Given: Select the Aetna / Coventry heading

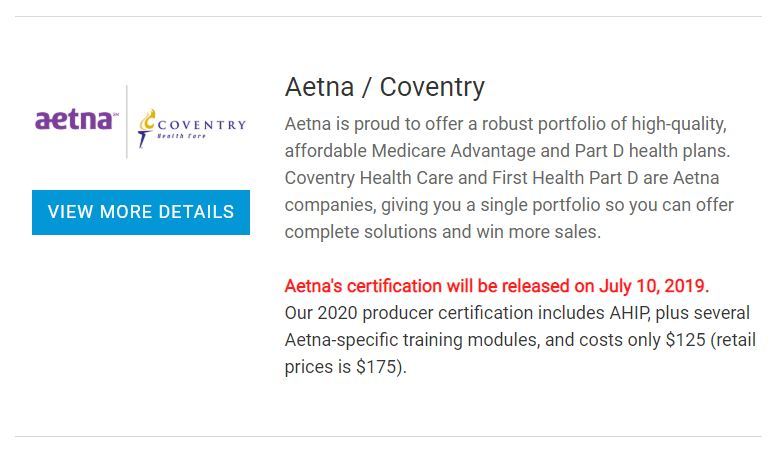Looking at the screenshot, I should (385, 87).
